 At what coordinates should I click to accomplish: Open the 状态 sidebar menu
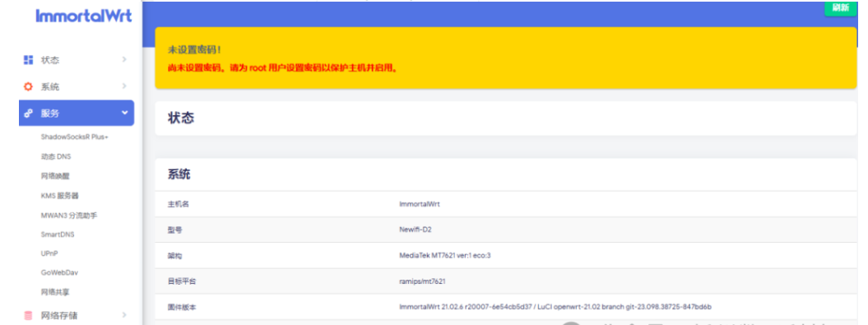[x=77, y=60]
